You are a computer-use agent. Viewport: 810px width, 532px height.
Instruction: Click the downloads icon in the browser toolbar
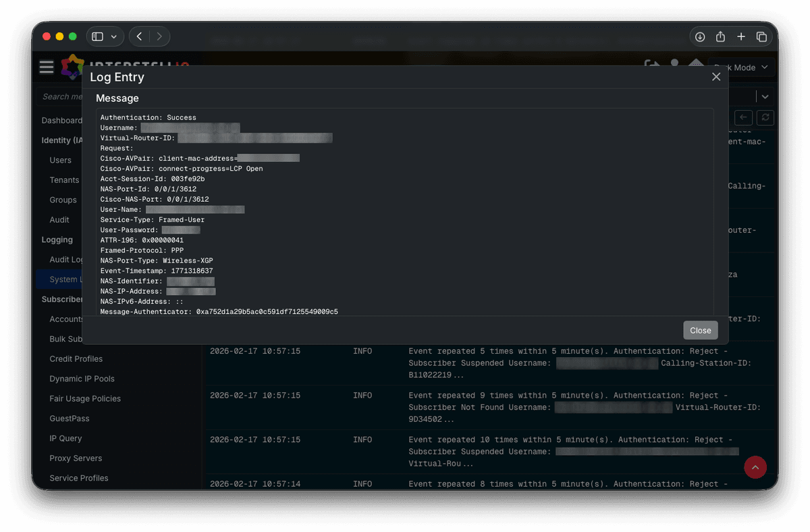[x=699, y=36]
